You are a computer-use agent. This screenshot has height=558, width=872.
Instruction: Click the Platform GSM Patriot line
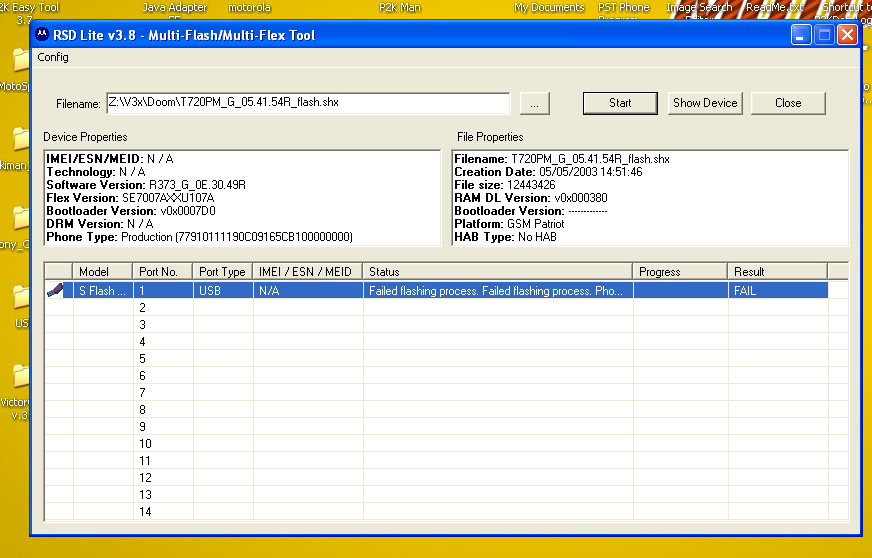[x=509, y=224]
